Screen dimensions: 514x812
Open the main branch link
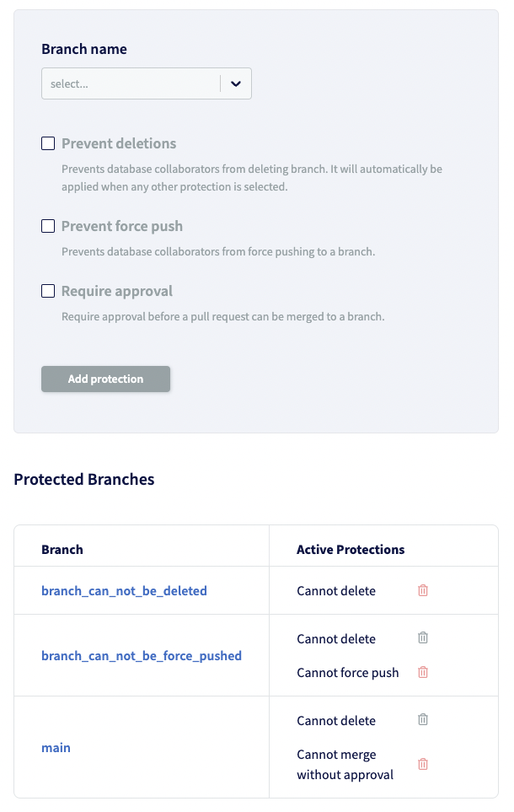click(x=56, y=747)
